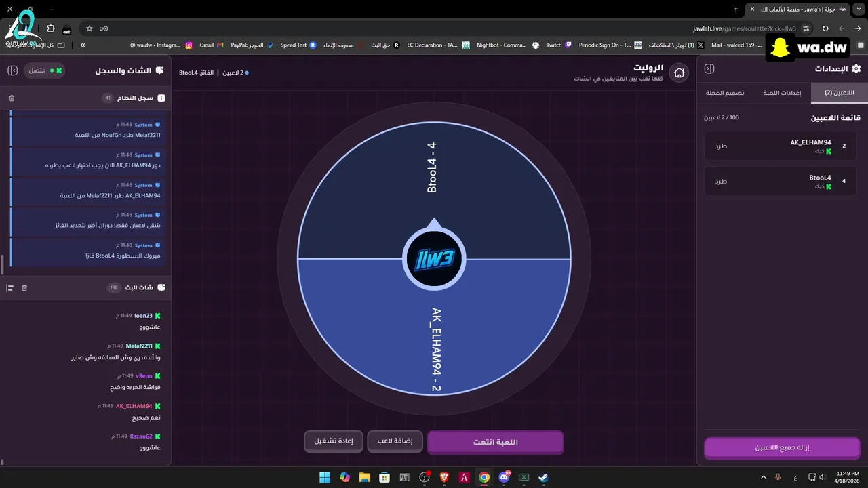This screenshot has width=868, height=488.
Task: Click pink AK_ELHAM94 name in stream chat
Action: [x=134, y=406]
